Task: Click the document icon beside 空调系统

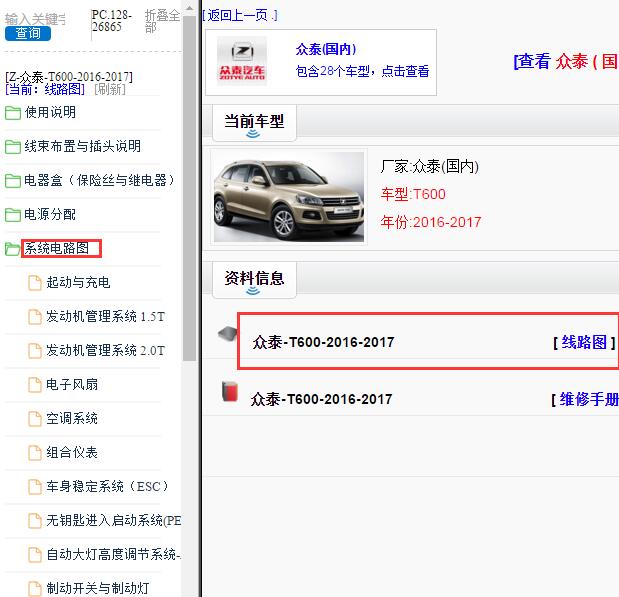Action: pos(35,419)
